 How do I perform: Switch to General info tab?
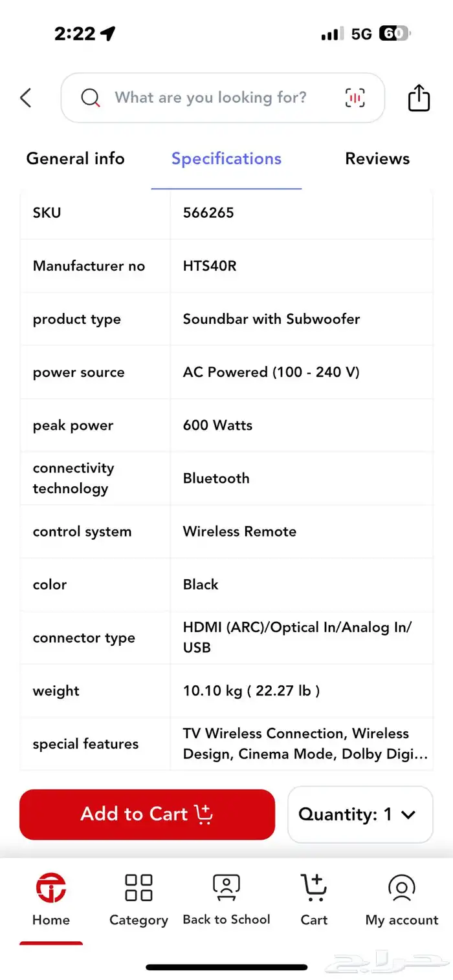75,158
